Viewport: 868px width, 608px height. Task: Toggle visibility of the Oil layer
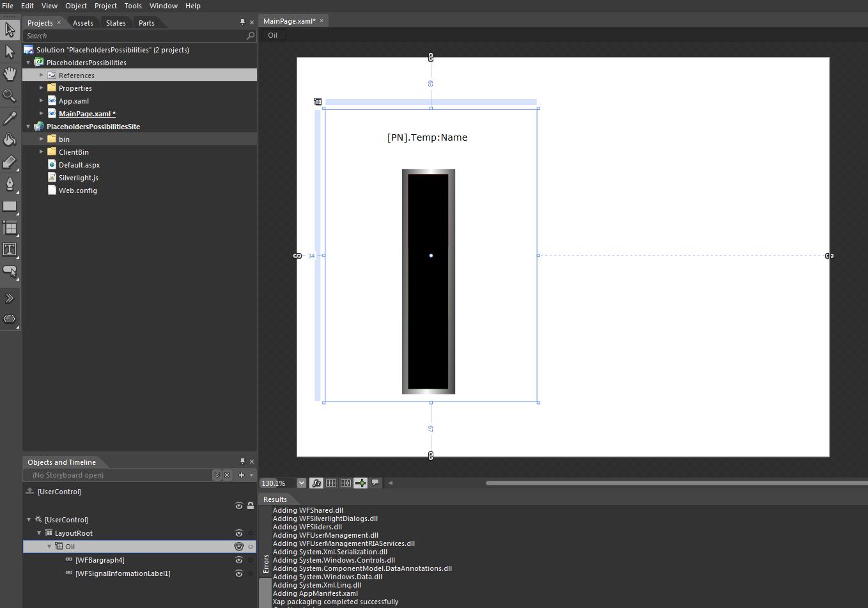(x=238, y=547)
